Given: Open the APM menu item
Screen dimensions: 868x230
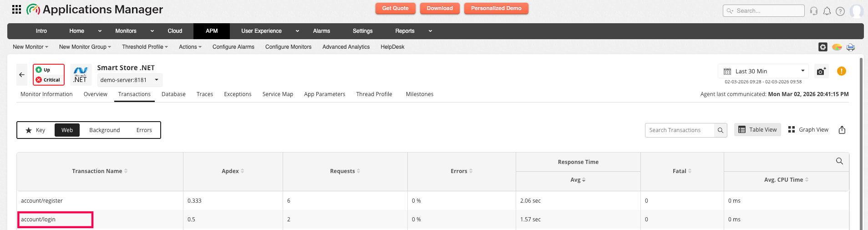Looking at the screenshot, I should (x=212, y=31).
